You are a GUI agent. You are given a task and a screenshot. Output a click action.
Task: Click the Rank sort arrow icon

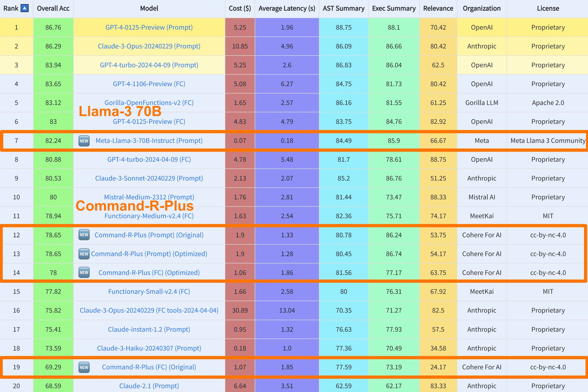[25, 8]
